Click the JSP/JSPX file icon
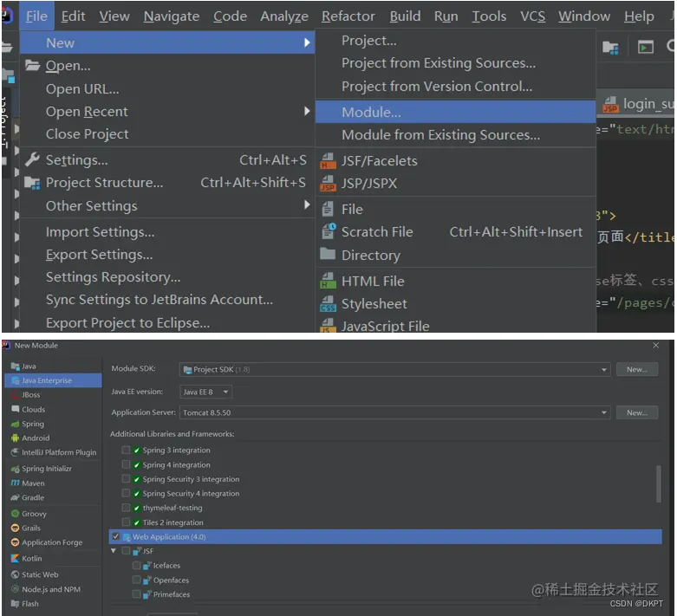The height and width of the screenshot is (616, 677). click(x=328, y=183)
